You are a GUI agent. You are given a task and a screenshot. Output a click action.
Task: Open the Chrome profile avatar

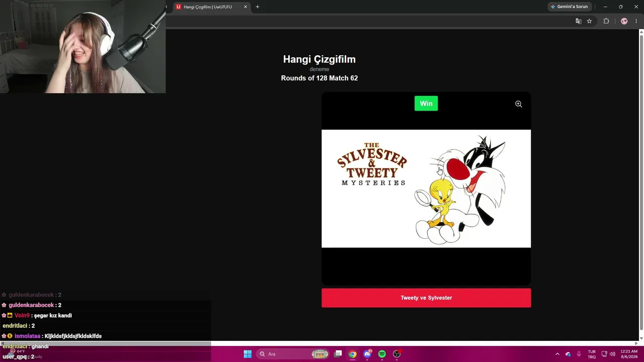tap(624, 21)
